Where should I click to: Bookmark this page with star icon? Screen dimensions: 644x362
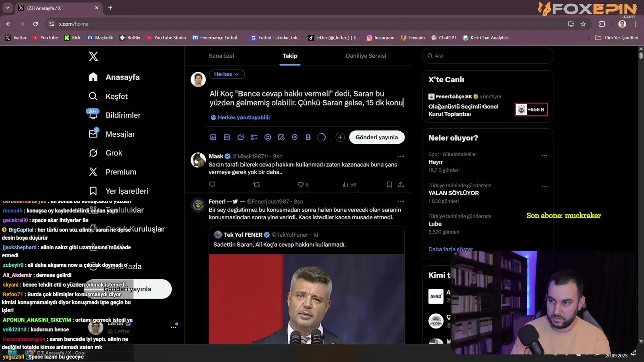click(x=583, y=24)
